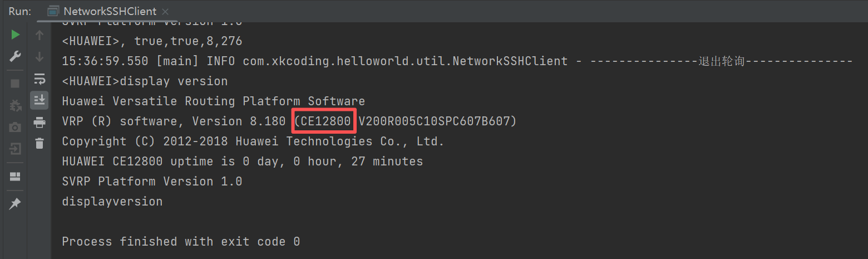Image resolution: width=868 pixels, height=259 pixels.
Task: Click the green Rerun button
Action: [x=16, y=35]
